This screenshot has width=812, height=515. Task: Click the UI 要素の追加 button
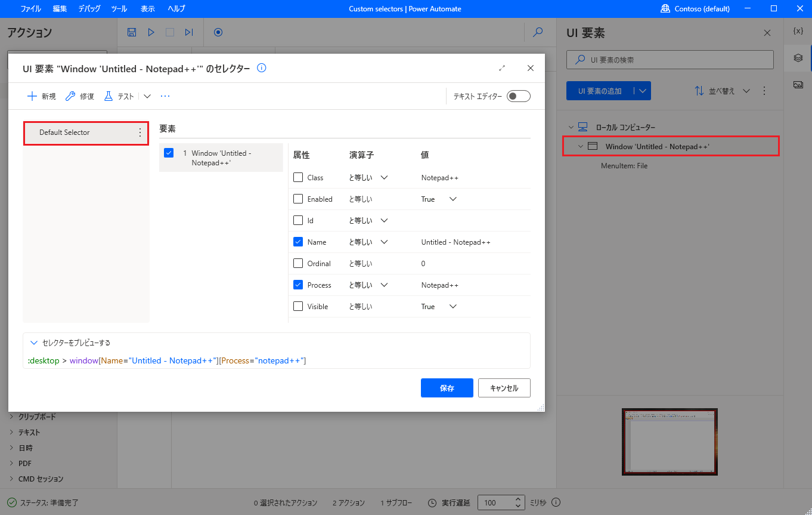tap(600, 91)
